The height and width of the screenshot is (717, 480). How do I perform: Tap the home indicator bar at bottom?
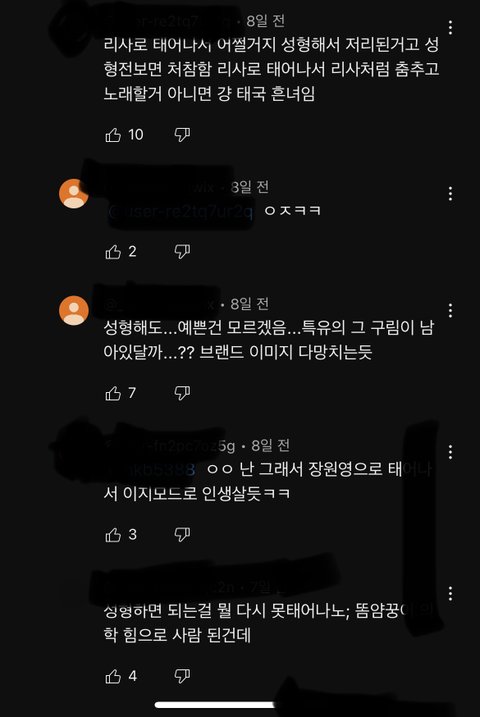pyautogui.click(x=215, y=705)
